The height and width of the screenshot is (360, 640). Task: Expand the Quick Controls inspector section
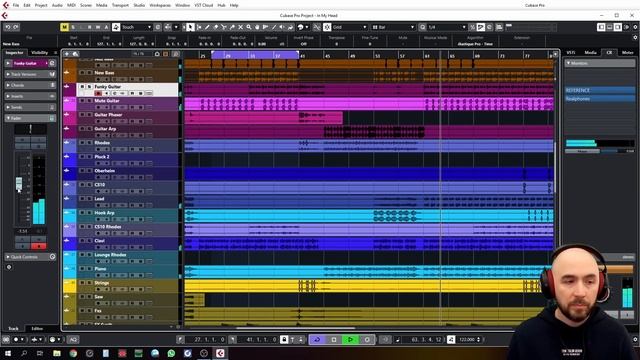click(x=30, y=257)
